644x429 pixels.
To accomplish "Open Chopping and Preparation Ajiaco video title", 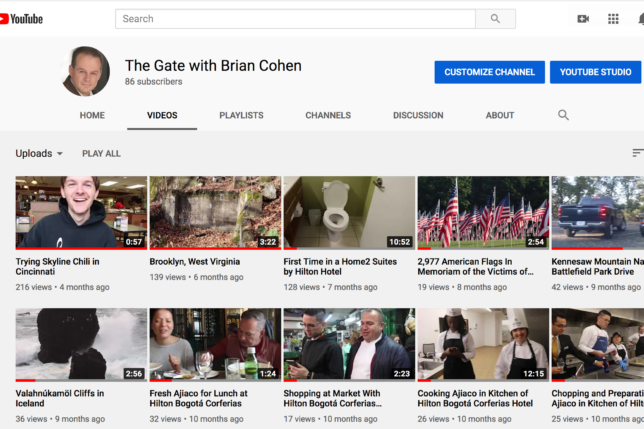I will (598, 398).
